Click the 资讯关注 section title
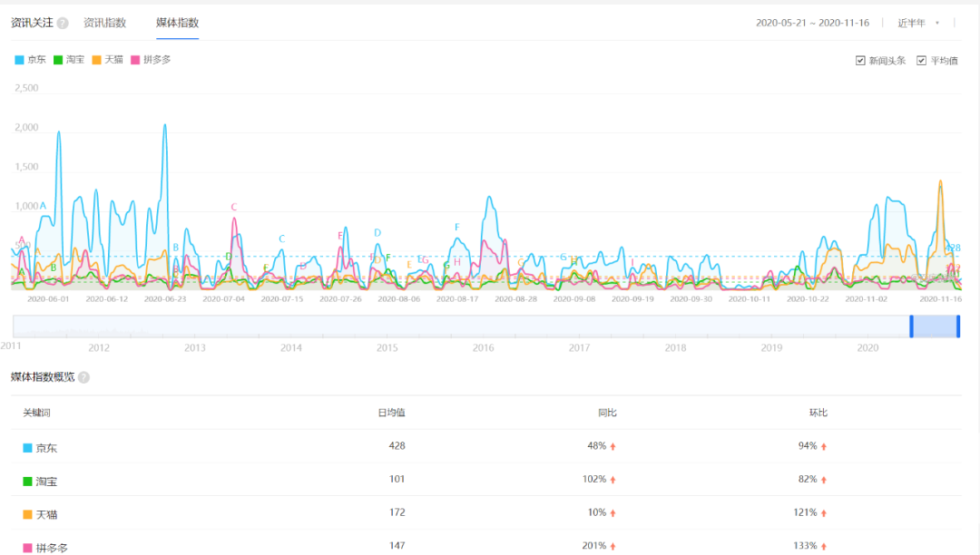980x555 pixels. pyautogui.click(x=32, y=23)
